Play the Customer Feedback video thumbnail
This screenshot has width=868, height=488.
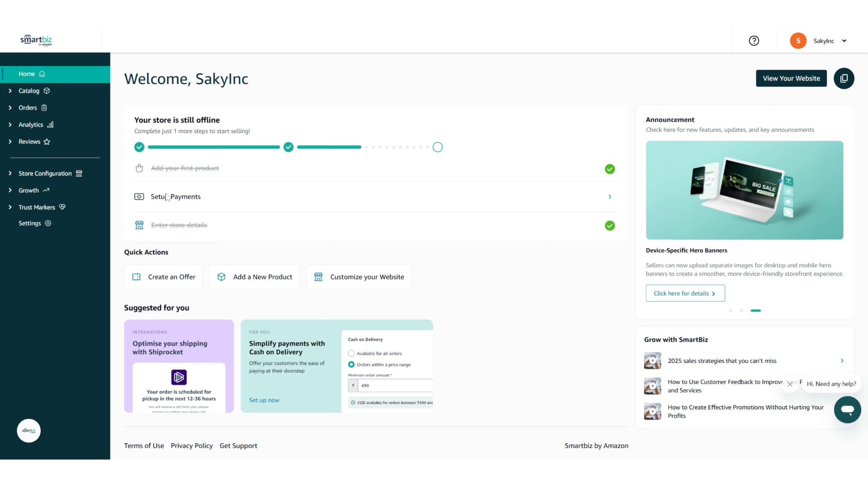(x=652, y=386)
